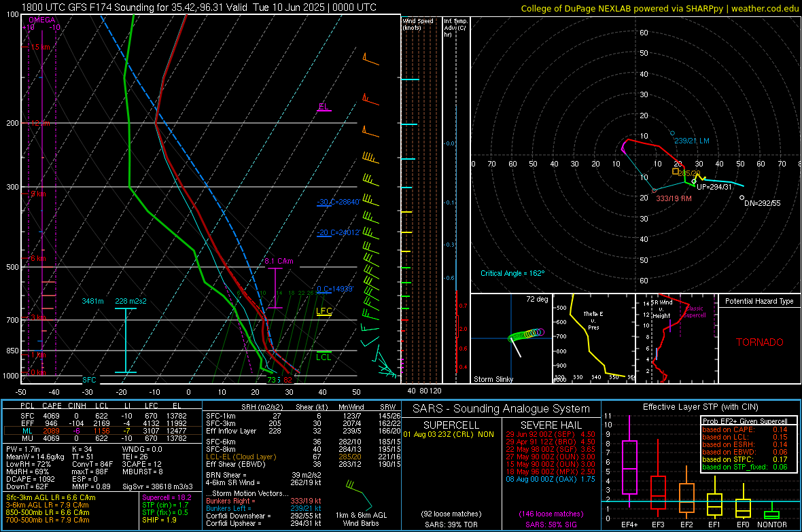
Task: Click the 'UP=294/31' hodograph label
Action: coord(714,187)
